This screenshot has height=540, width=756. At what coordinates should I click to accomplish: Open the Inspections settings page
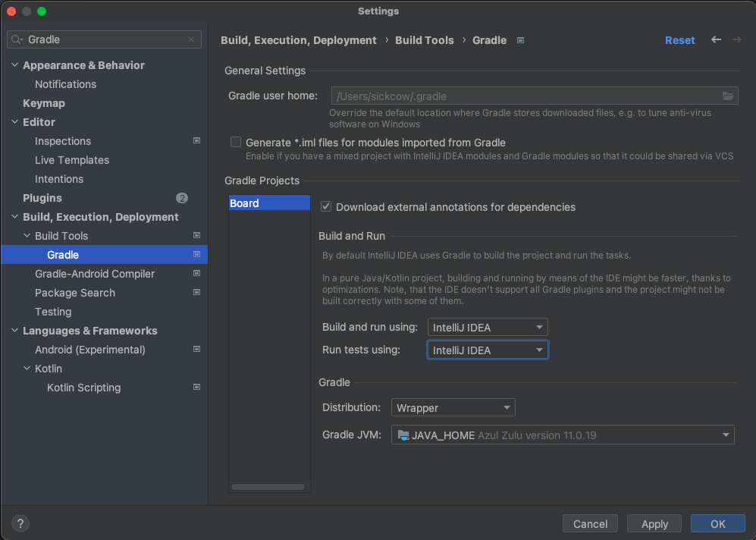tap(63, 141)
